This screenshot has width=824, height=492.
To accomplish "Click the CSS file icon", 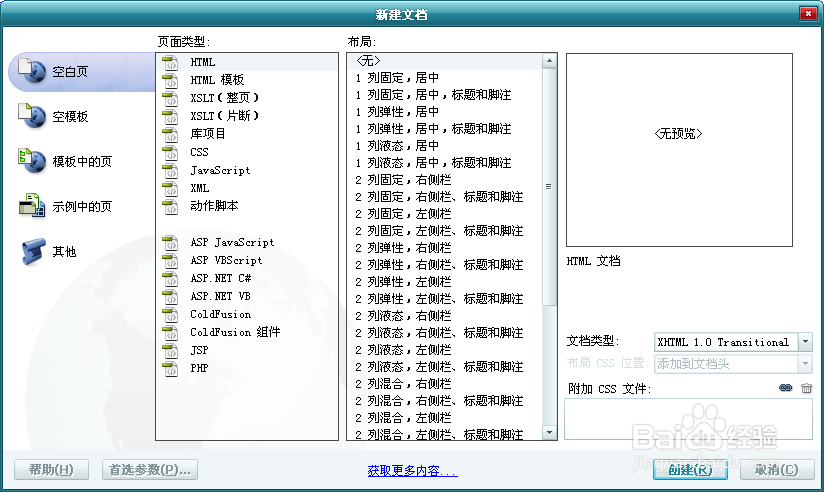I will [x=170, y=152].
